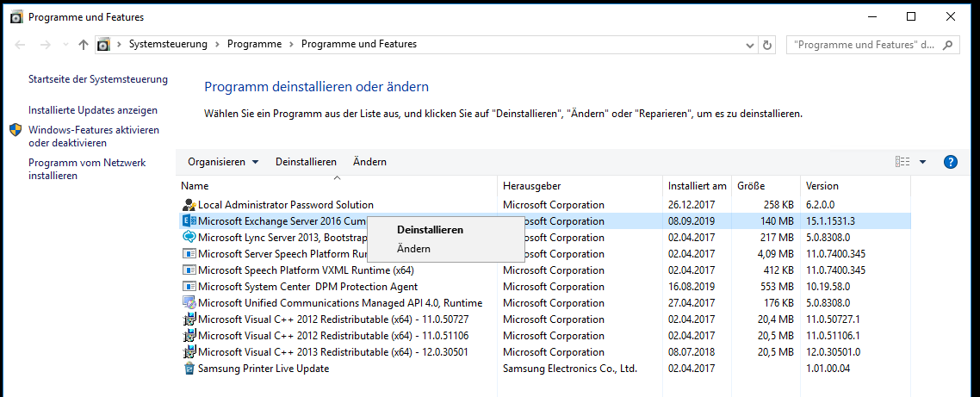Click the view layout icon
The image size is (980, 397).
(902, 162)
